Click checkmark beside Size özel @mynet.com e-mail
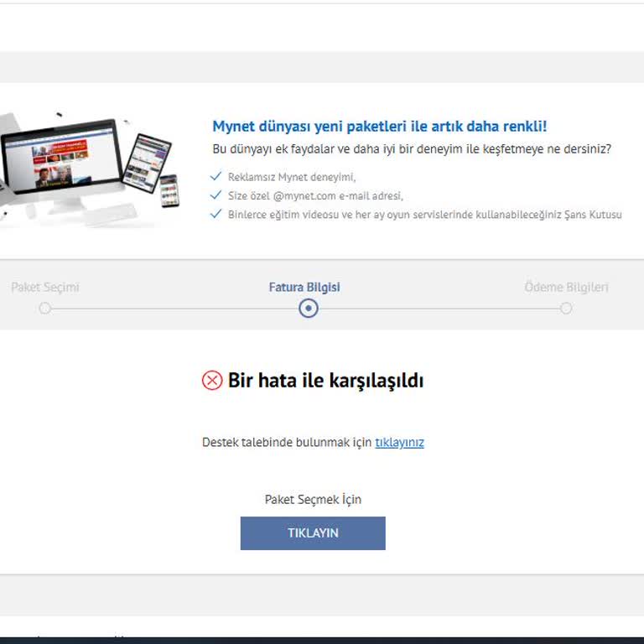This screenshot has width=644, height=644. click(216, 195)
